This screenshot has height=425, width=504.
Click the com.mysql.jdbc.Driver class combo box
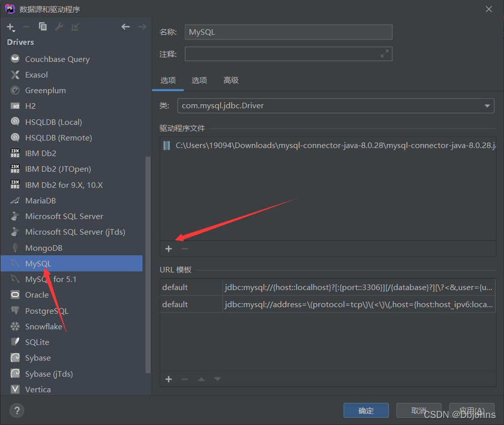click(x=335, y=106)
